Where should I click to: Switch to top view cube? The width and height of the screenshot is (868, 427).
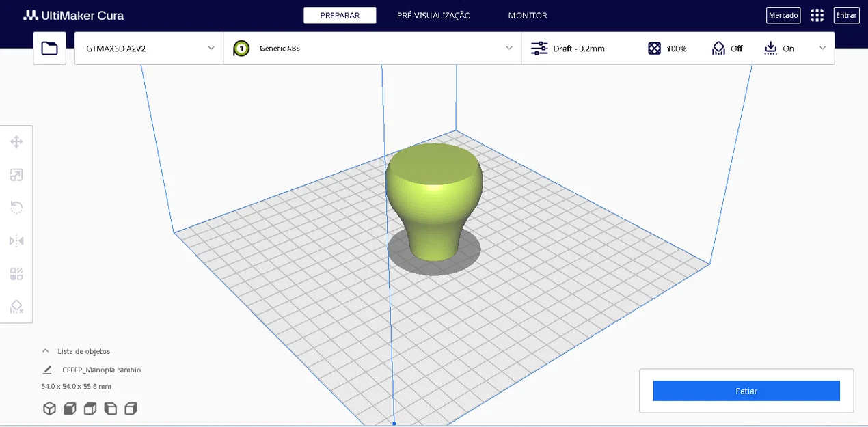coord(90,409)
